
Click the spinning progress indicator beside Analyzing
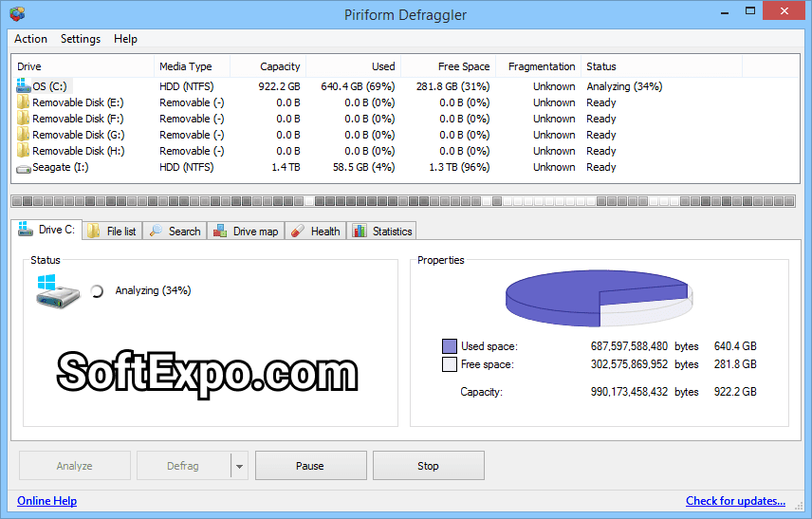click(97, 291)
